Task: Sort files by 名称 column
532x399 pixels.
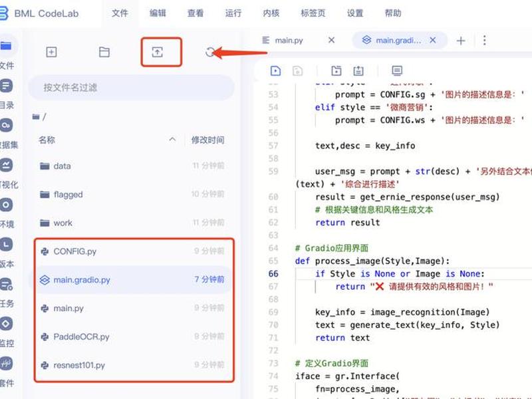Action: click(47, 140)
